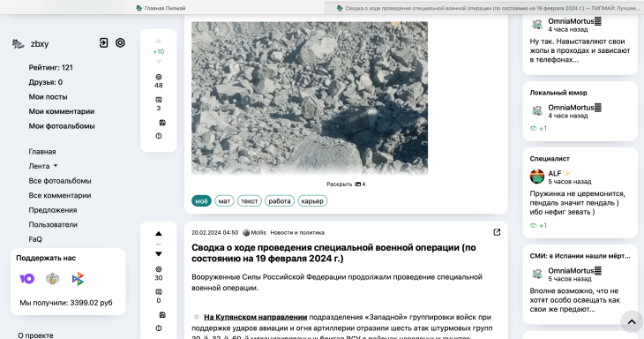
Task: Click the zbxy user avatar icon
Action: (18, 43)
